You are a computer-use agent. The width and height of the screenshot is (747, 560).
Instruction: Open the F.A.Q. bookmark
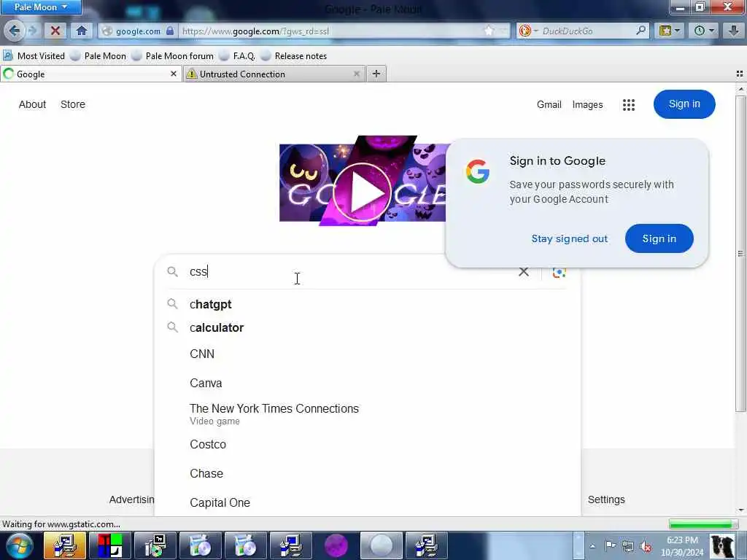[x=237, y=55]
